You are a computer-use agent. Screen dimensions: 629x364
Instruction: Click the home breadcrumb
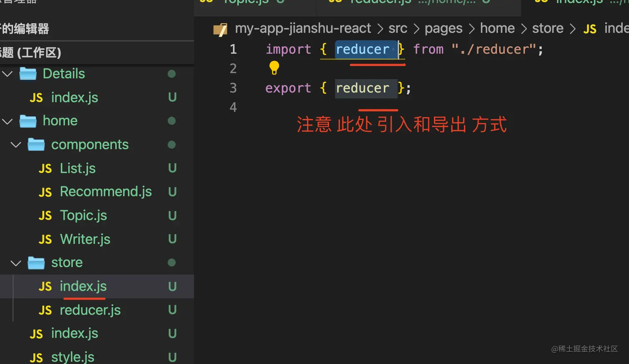497,28
